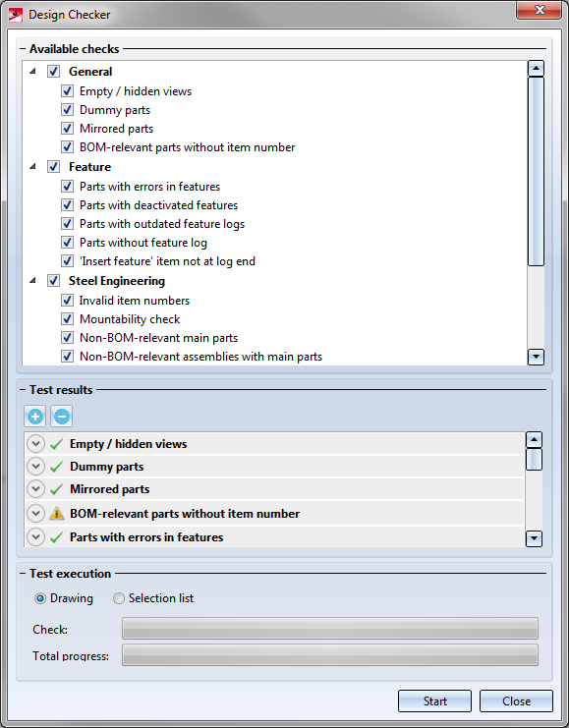Image resolution: width=569 pixels, height=728 pixels.
Task: Click warning icon beside BOM-relevant parts result
Action: click(x=56, y=514)
